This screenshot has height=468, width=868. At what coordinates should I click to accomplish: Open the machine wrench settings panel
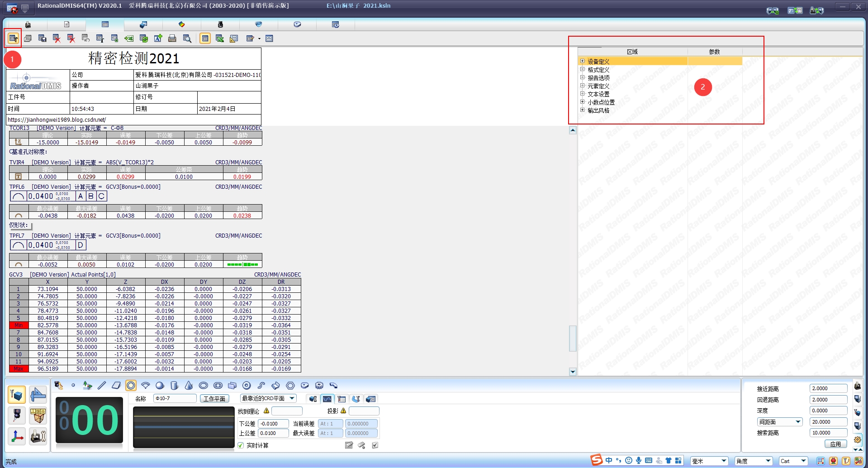click(38, 437)
